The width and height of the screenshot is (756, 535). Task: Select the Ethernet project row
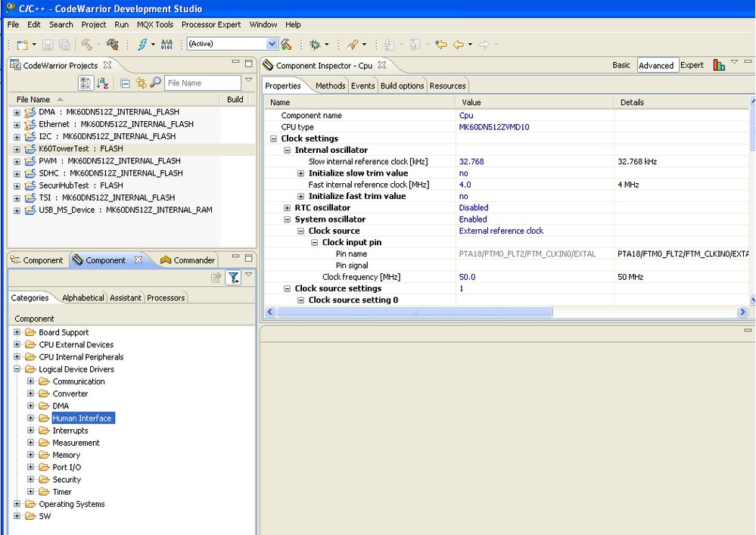(x=116, y=124)
